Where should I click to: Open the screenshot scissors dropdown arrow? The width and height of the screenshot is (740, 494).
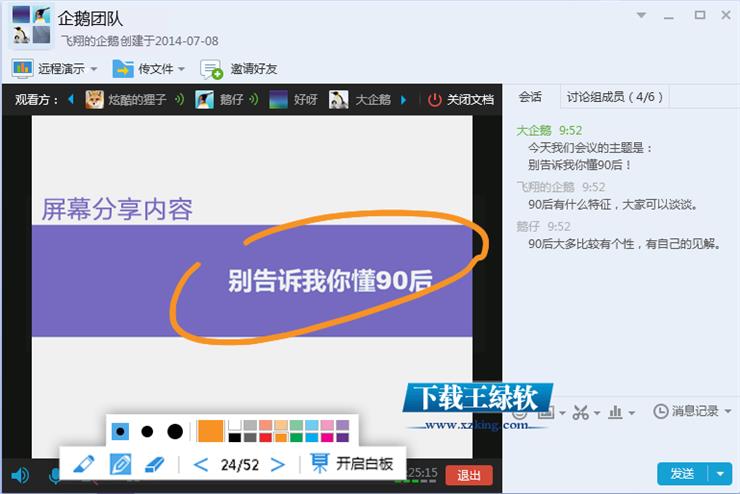coord(597,413)
